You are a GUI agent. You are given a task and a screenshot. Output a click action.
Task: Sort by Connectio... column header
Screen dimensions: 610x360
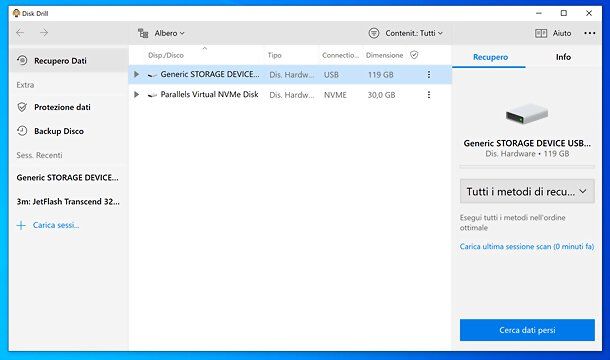(x=340, y=55)
